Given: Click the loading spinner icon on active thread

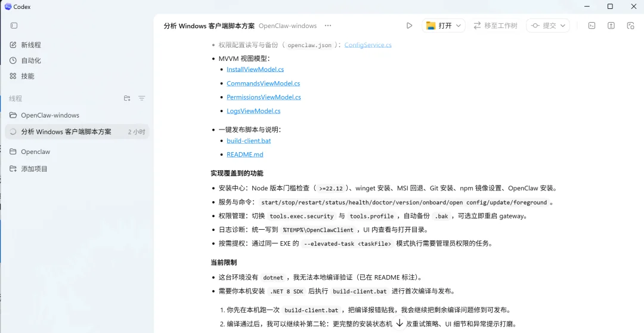Looking at the screenshot, I should click(x=13, y=132).
